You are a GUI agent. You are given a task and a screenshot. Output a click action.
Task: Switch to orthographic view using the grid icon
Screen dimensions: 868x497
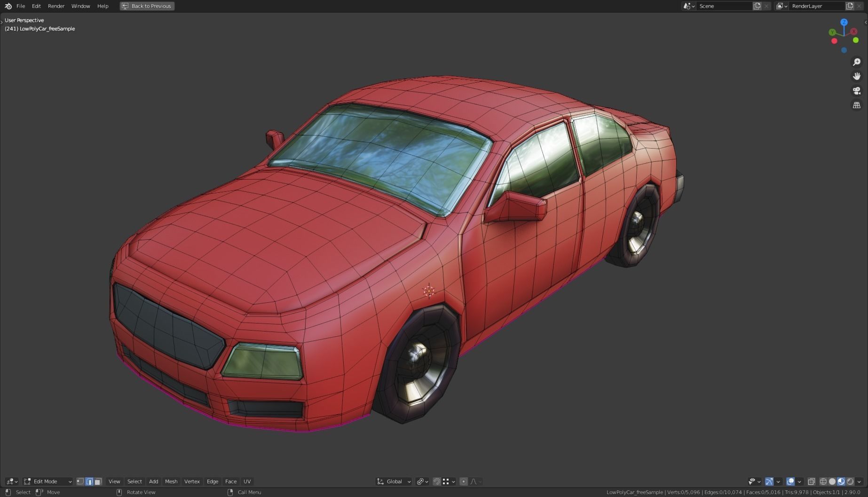coord(856,105)
